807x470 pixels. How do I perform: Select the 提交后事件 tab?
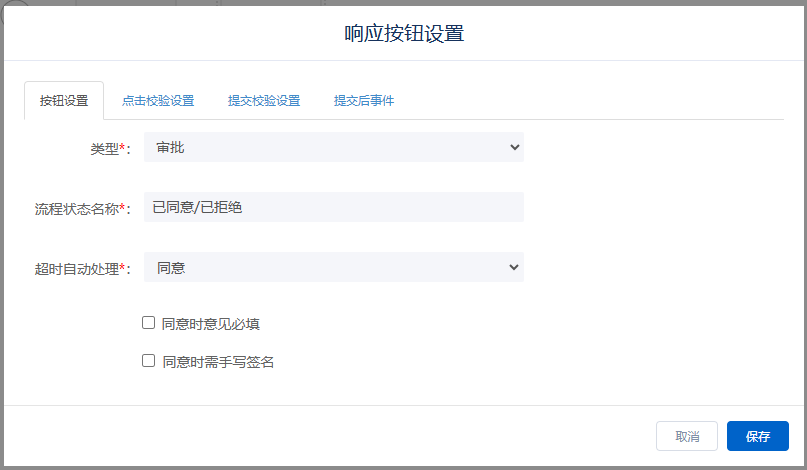click(x=364, y=101)
